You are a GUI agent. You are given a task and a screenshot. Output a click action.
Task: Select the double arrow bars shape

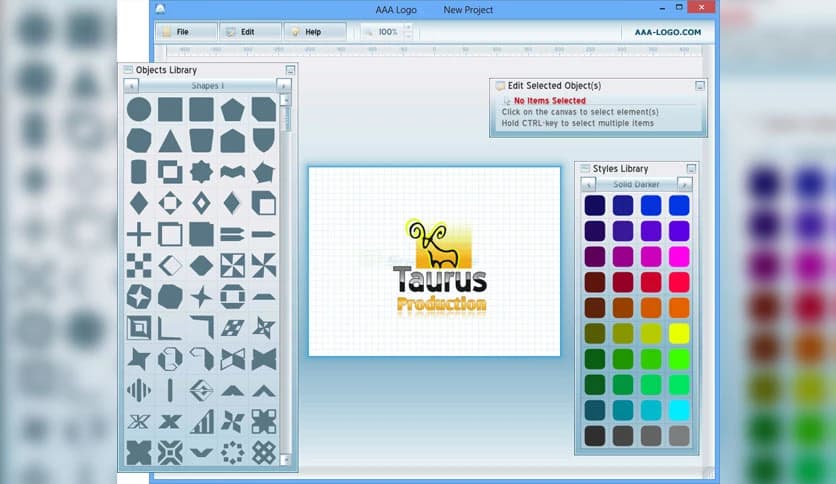(232, 235)
